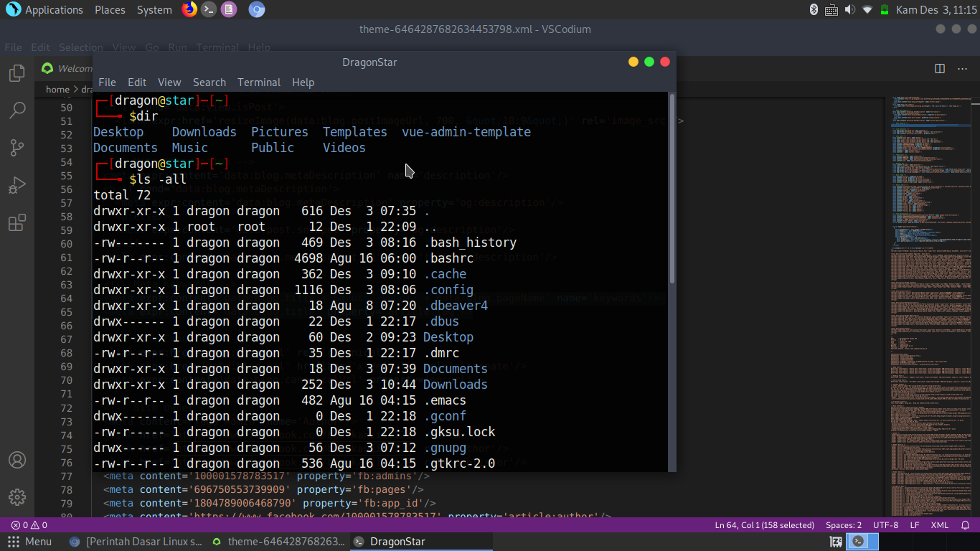Open Search view in VSCodium sidebar

(x=17, y=110)
